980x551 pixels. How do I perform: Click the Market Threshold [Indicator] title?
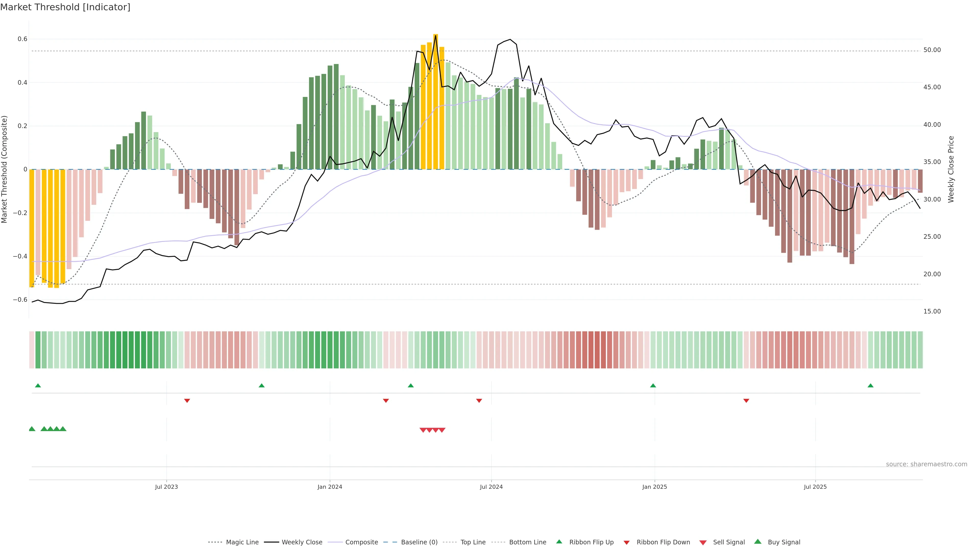(65, 7)
